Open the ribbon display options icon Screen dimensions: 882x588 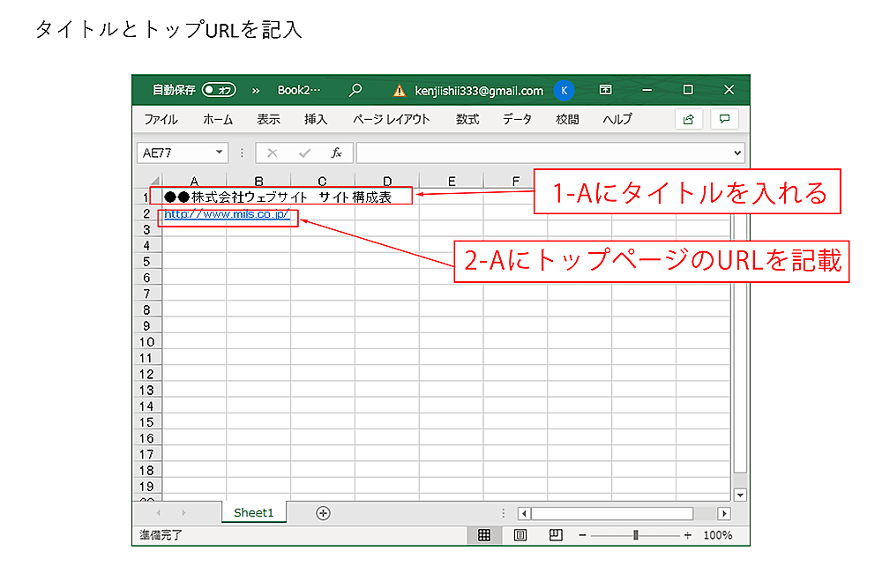click(606, 90)
